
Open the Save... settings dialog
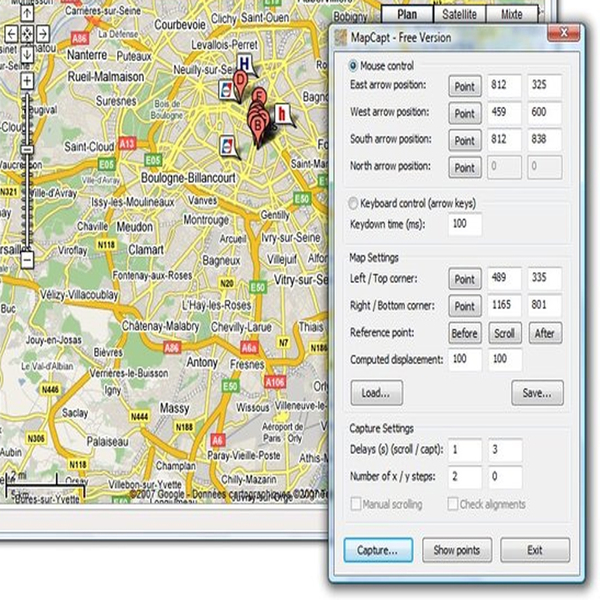[537, 393]
